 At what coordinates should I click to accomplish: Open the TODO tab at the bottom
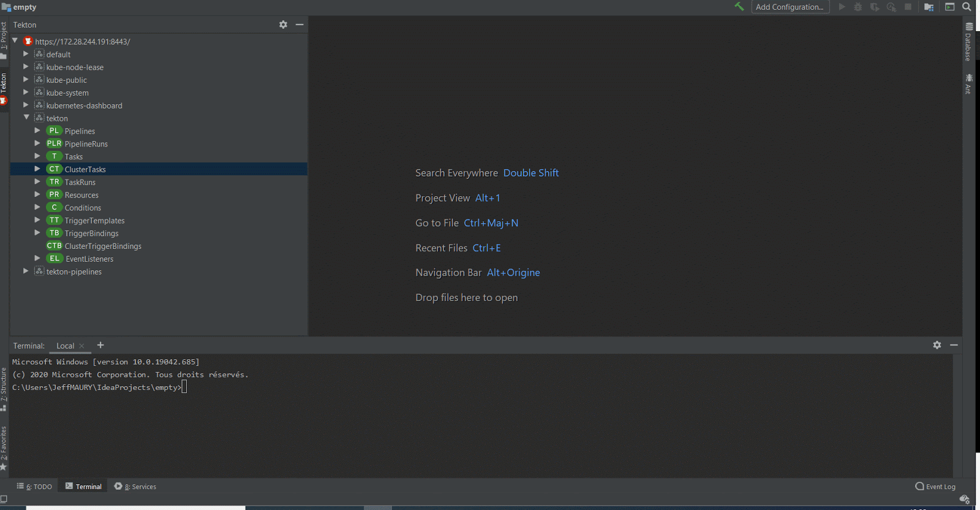pos(35,487)
